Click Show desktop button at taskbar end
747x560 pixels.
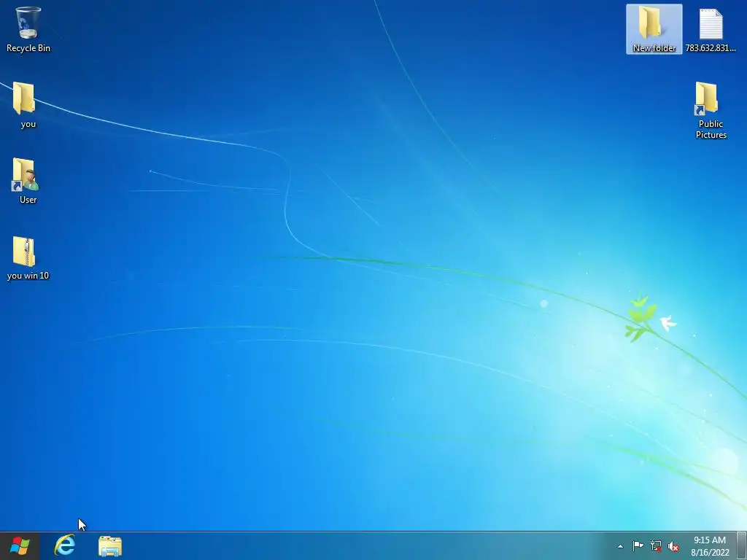pyautogui.click(x=742, y=545)
